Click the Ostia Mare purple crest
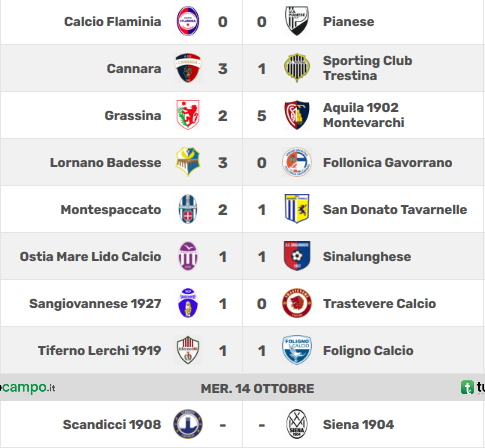Screen dimensions: 485x448 click(188, 256)
